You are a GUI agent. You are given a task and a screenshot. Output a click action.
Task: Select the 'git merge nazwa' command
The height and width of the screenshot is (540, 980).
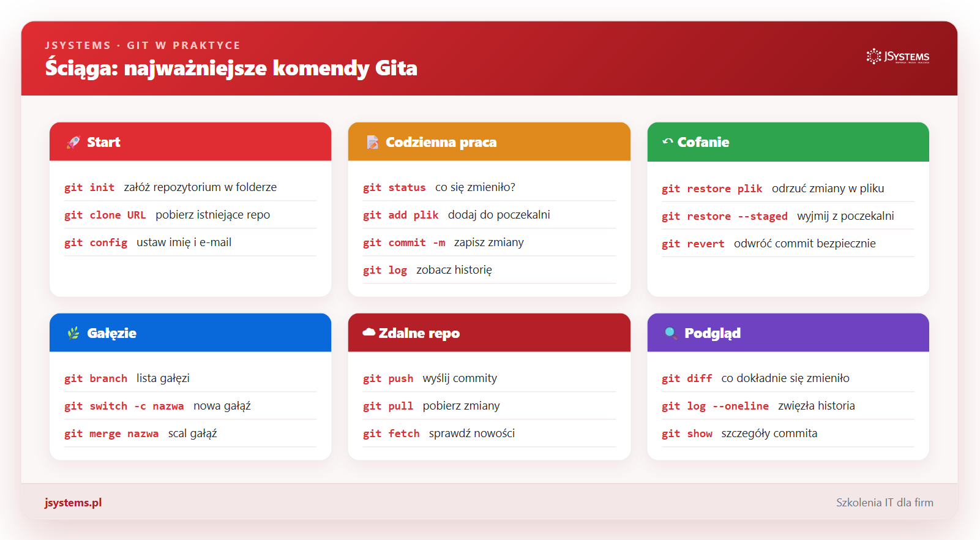[111, 433]
